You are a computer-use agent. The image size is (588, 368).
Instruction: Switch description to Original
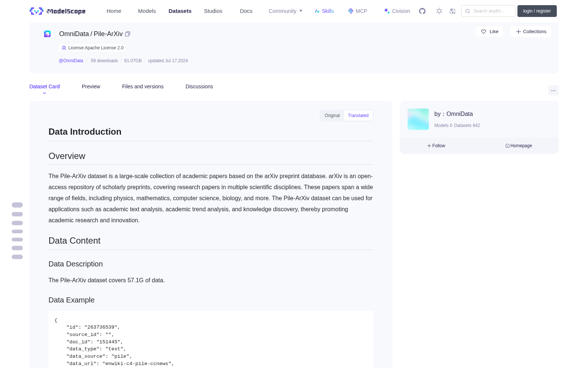point(332,116)
